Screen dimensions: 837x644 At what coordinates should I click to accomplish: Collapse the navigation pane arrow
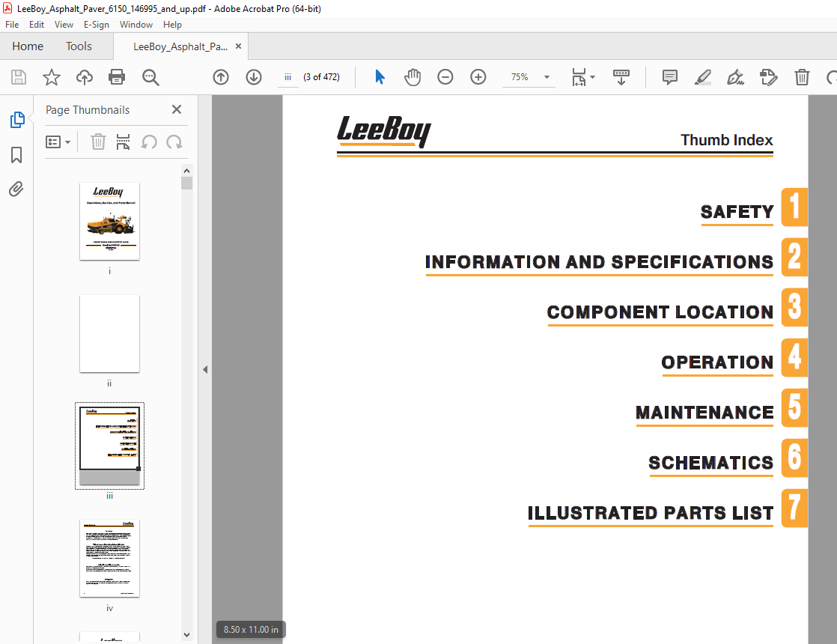(x=205, y=369)
